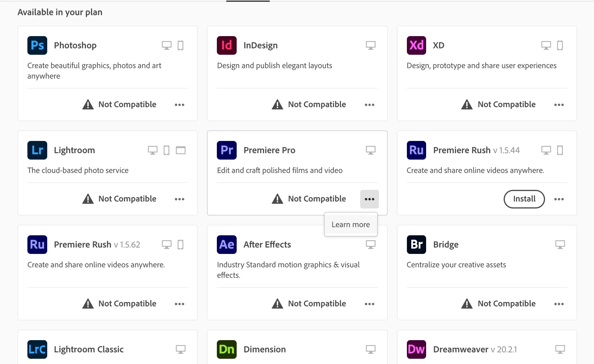594x364 pixels.
Task: Click the Dimension Dn app icon
Action: tap(227, 349)
